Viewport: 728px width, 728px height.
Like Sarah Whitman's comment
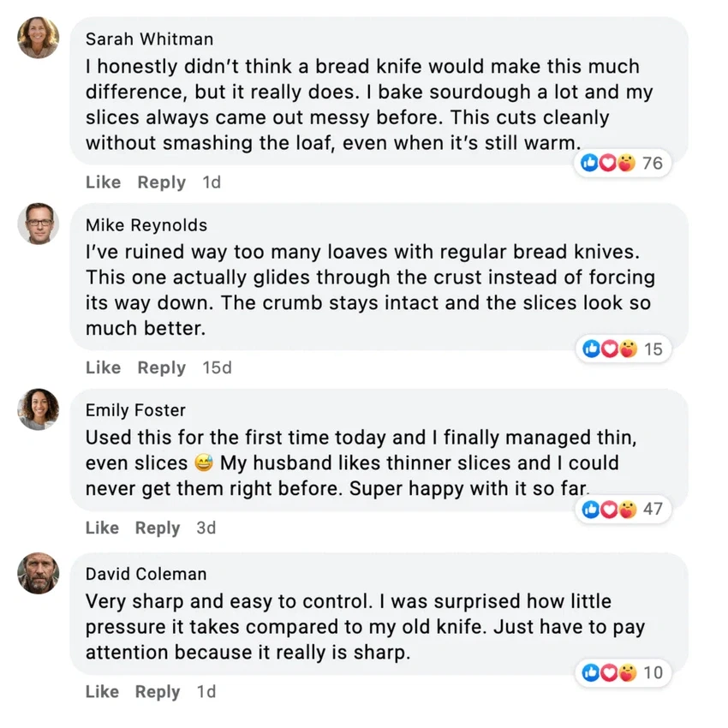coord(103,182)
